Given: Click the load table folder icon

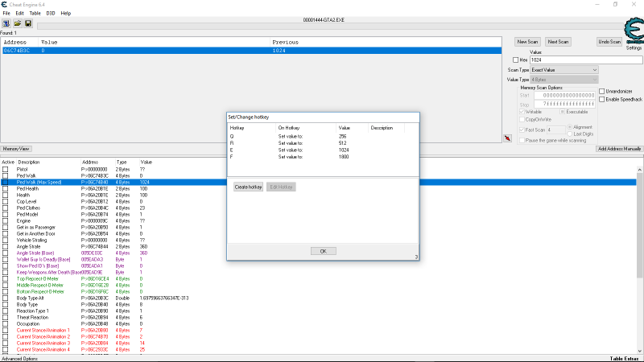Looking at the screenshot, I should point(17,23).
